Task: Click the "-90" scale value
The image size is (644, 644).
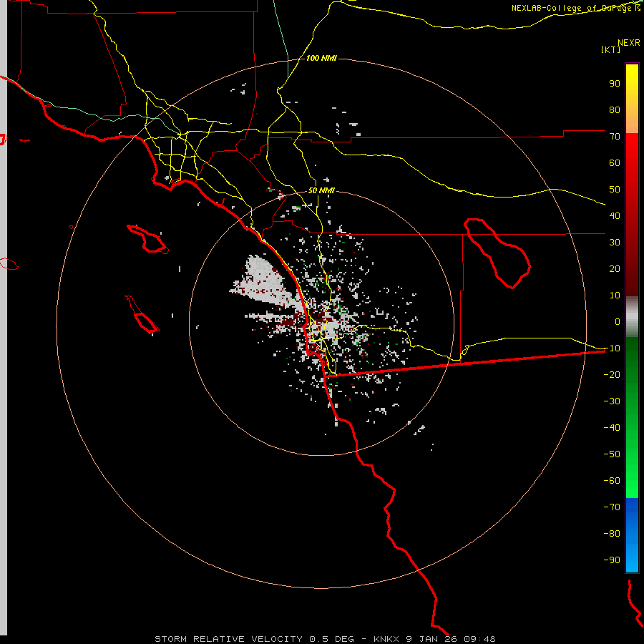Action: click(612, 560)
